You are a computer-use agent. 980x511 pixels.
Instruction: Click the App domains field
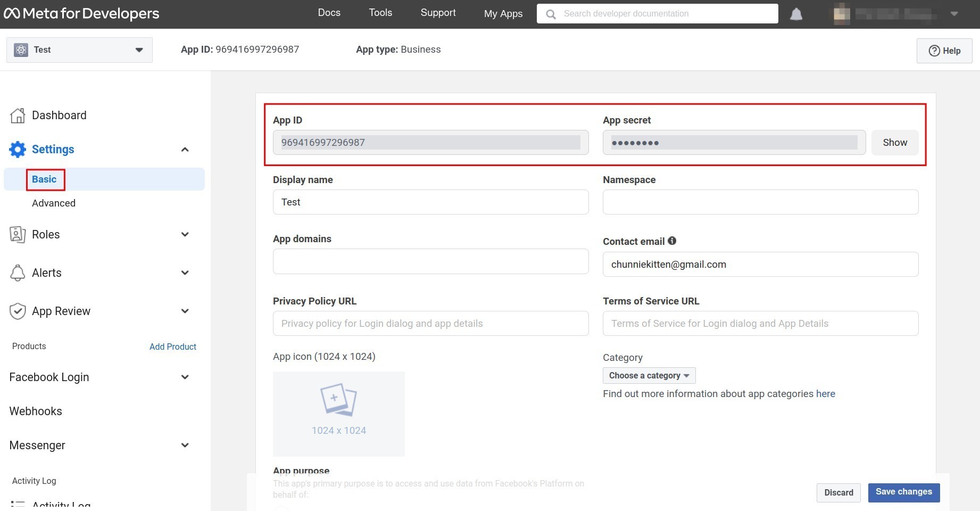tap(431, 261)
